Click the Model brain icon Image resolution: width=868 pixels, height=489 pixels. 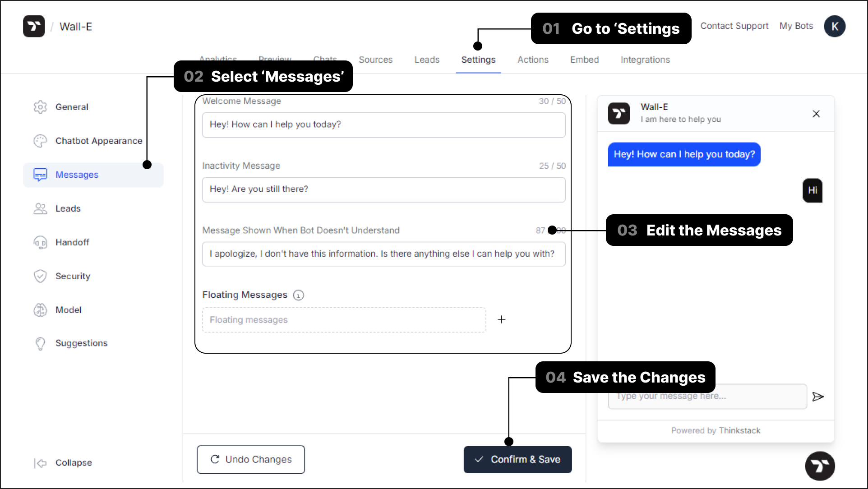coord(40,310)
